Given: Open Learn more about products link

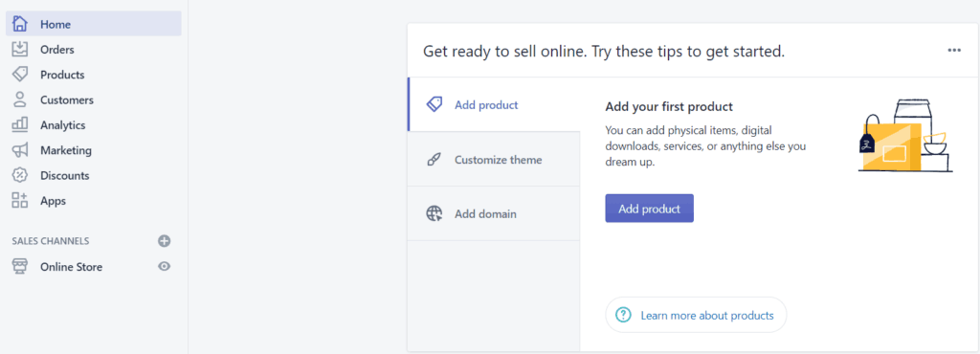Looking at the screenshot, I should pos(696,316).
